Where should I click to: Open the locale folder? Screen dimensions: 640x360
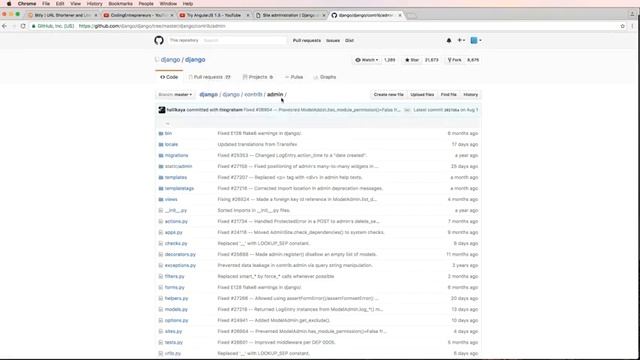pos(171,144)
